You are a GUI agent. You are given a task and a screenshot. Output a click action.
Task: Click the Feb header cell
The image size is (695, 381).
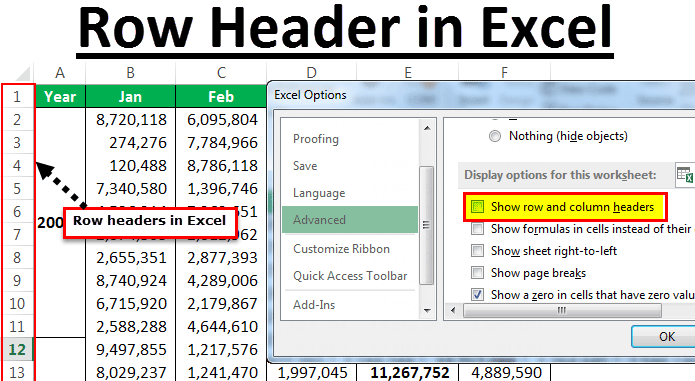[221, 96]
